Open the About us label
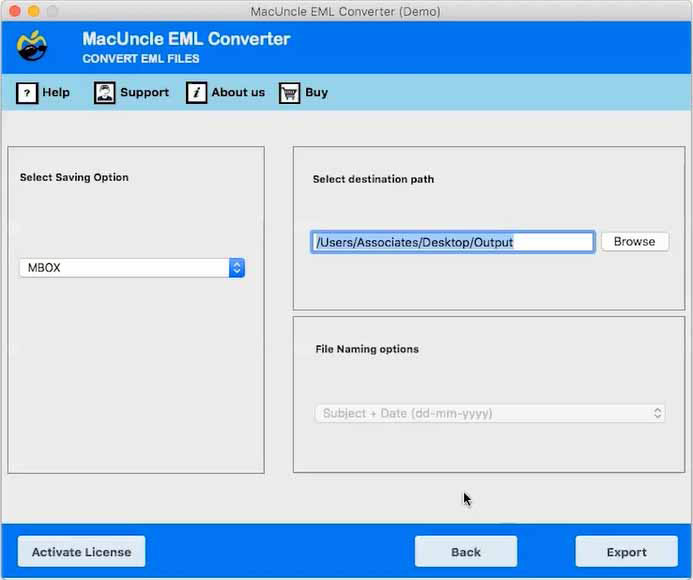 click(238, 92)
